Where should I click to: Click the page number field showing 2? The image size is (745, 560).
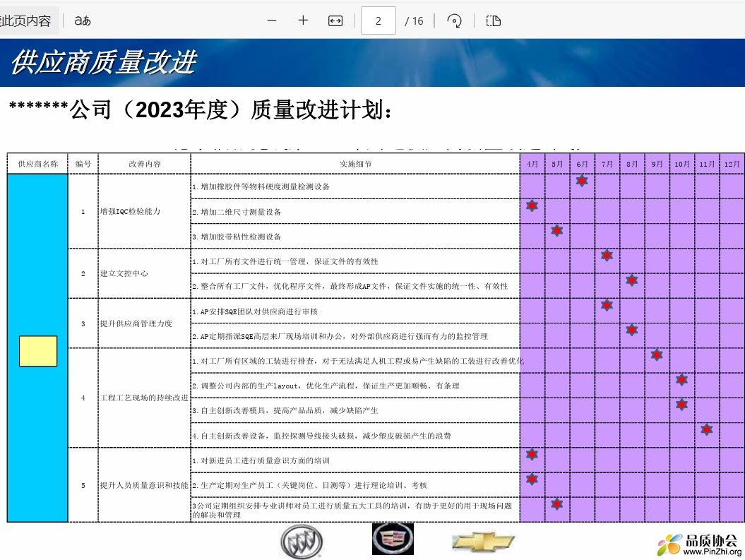click(379, 21)
